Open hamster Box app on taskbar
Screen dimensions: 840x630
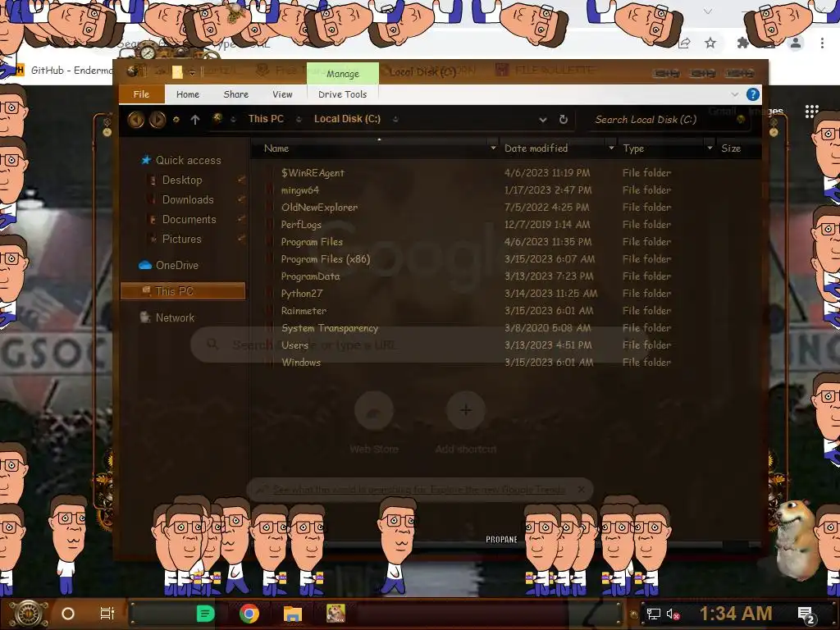tap(336, 614)
